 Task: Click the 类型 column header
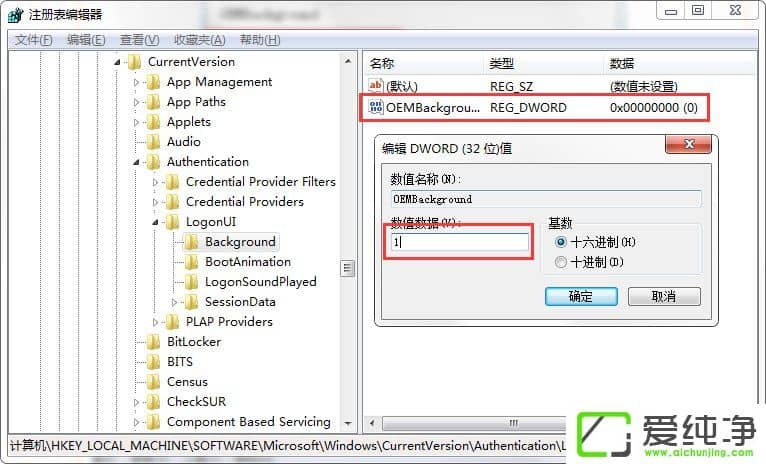[543, 63]
